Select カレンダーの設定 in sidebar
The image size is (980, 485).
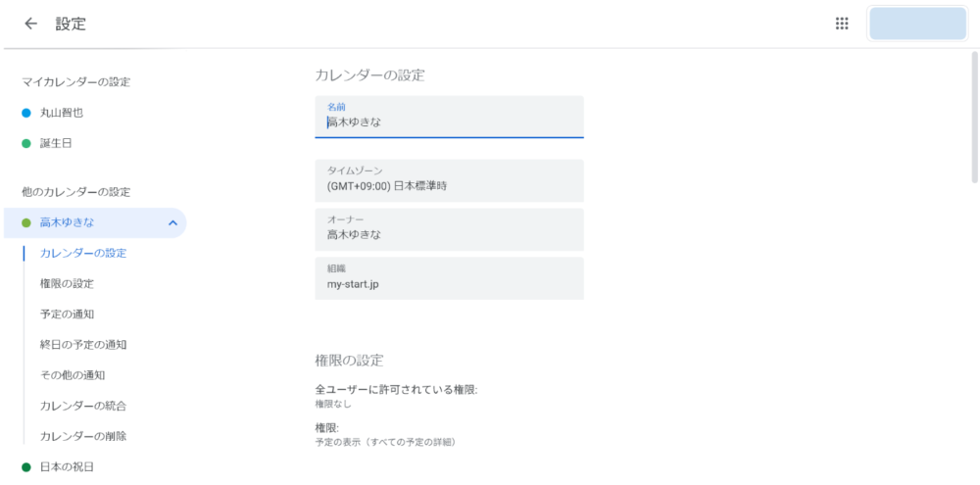(x=83, y=253)
